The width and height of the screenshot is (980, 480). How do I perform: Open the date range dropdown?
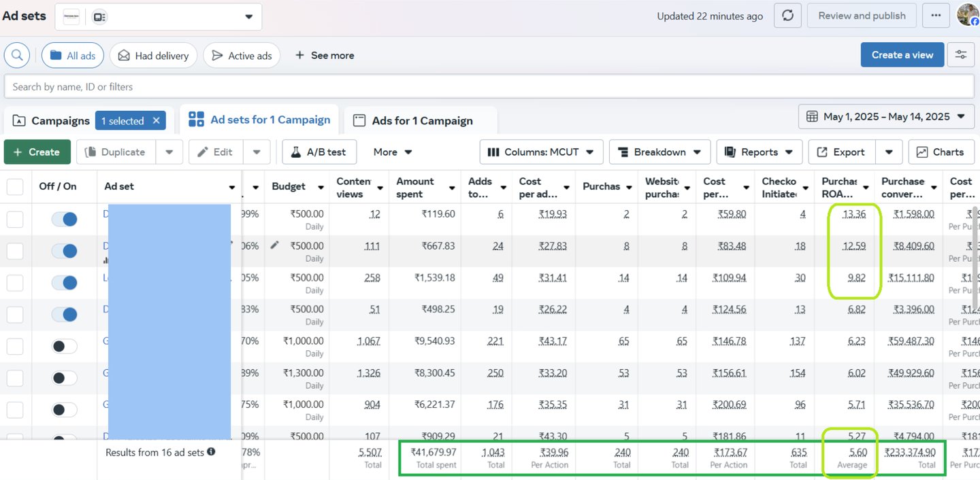885,116
